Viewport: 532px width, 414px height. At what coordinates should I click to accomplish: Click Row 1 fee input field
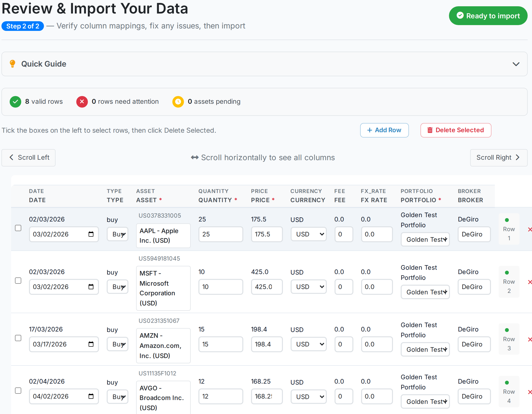(344, 234)
